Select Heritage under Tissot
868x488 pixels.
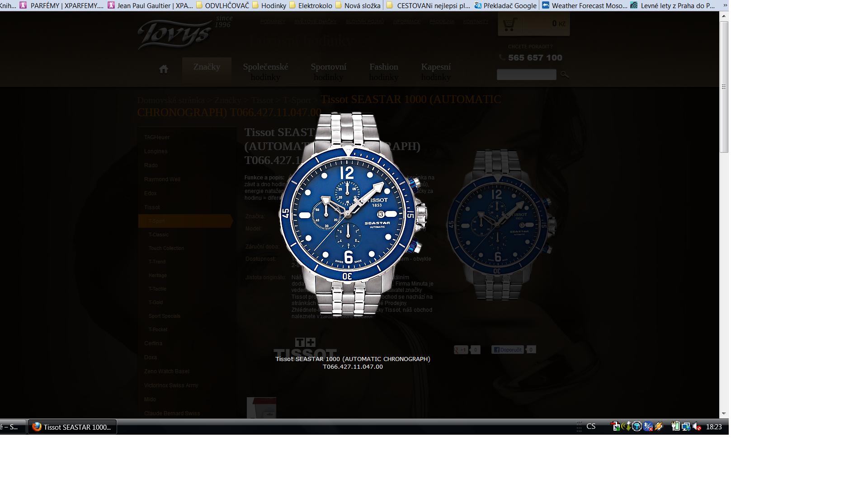(158, 276)
